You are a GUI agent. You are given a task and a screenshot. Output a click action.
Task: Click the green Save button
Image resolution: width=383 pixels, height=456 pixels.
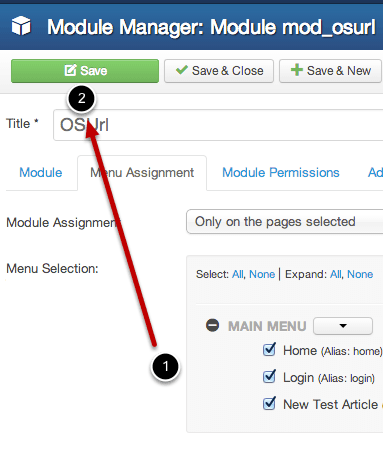point(85,71)
